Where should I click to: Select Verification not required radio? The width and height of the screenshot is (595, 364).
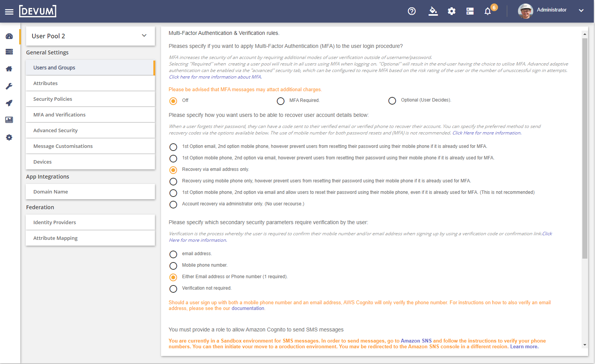tap(173, 289)
